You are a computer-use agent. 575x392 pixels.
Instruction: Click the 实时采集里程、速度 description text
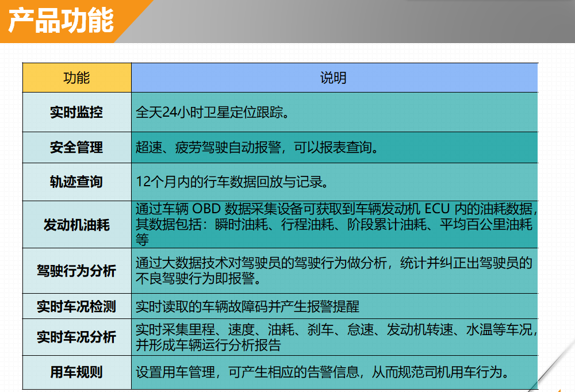(336, 337)
